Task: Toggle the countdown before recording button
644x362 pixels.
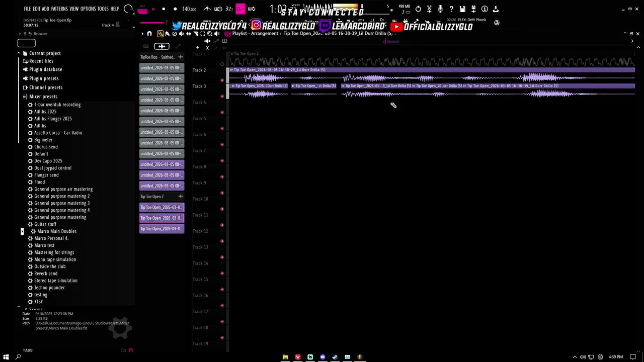Action: coord(229,9)
